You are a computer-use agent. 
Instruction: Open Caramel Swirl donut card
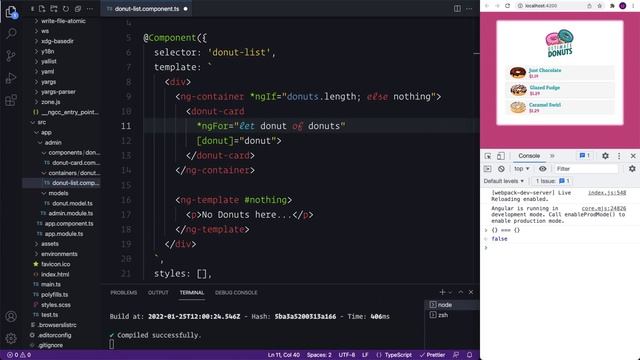[x=560, y=107]
